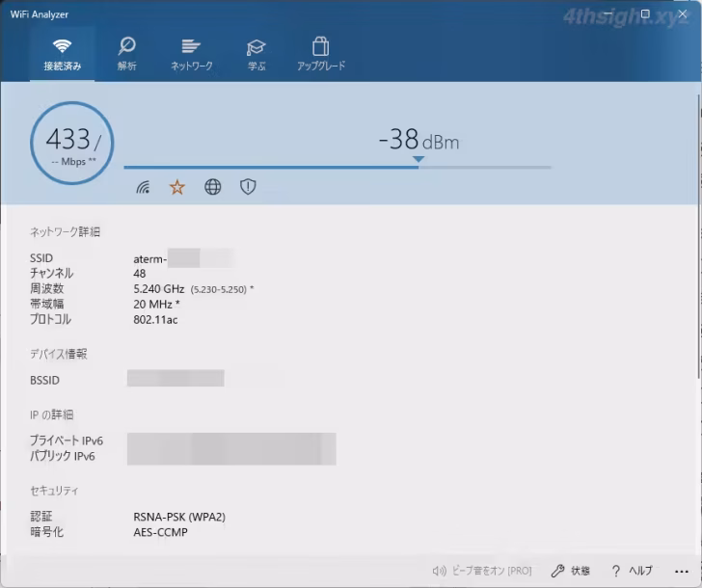Go to the 学ぶ (Learn) tab
This screenshot has height=588, width=702.
[x=256, y=55]
